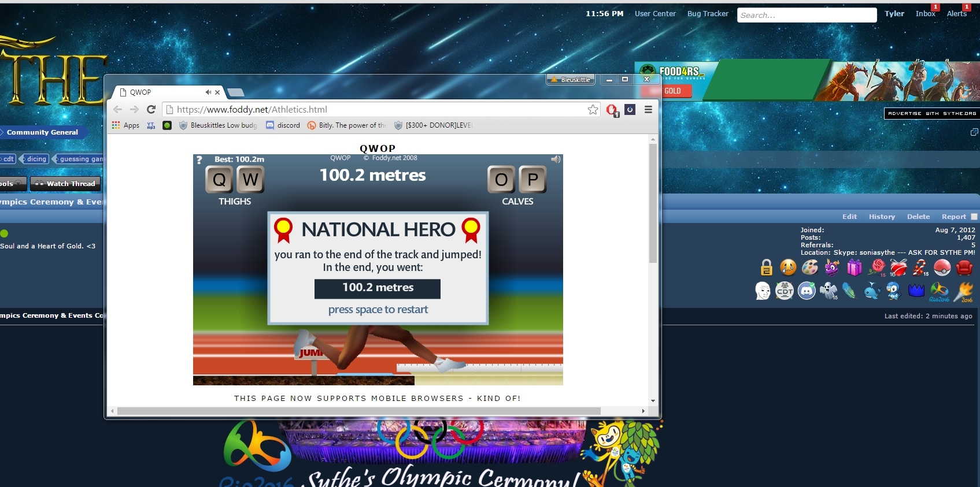Click the P calf key button
Viewport: 980px width, 487px height.
pyautogui.click(x=532, y=180)
